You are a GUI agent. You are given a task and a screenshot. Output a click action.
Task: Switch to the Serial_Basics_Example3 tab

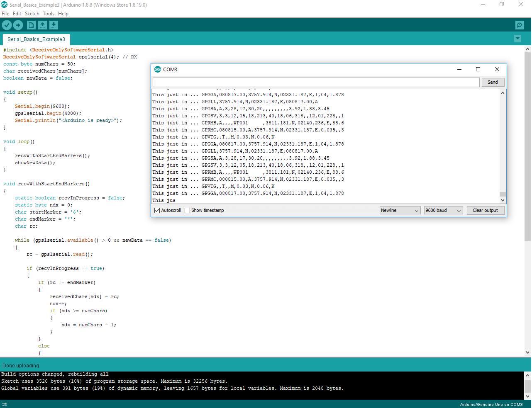pos(36,39)
